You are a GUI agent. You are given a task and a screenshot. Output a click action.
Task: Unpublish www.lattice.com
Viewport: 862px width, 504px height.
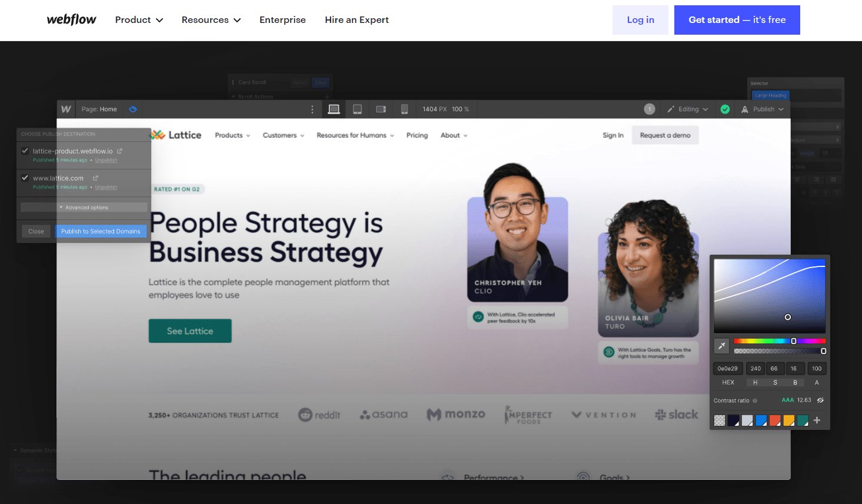(106, 187)
